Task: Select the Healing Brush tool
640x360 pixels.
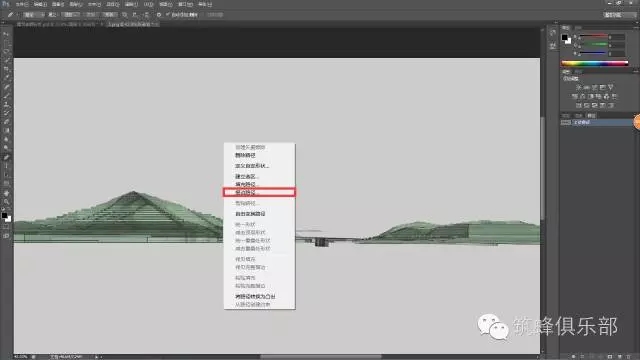Action: tap(6, 87)
